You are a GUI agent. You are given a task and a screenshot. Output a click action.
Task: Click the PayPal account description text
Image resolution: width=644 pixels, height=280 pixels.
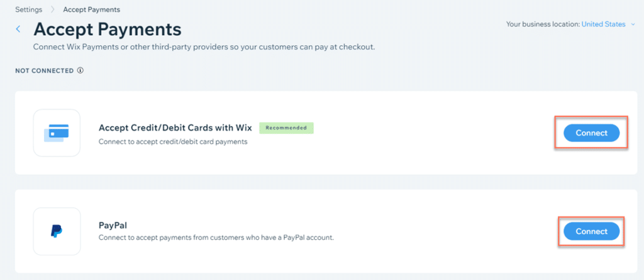(x=216, y=237)
